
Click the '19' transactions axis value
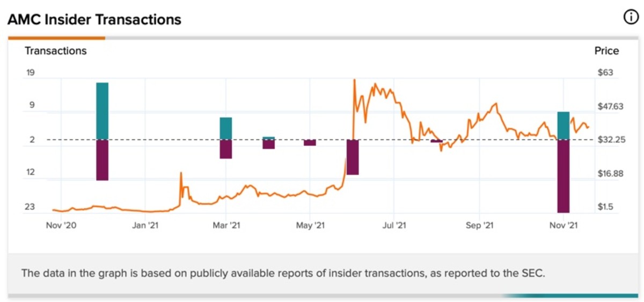tap(30, 73)
